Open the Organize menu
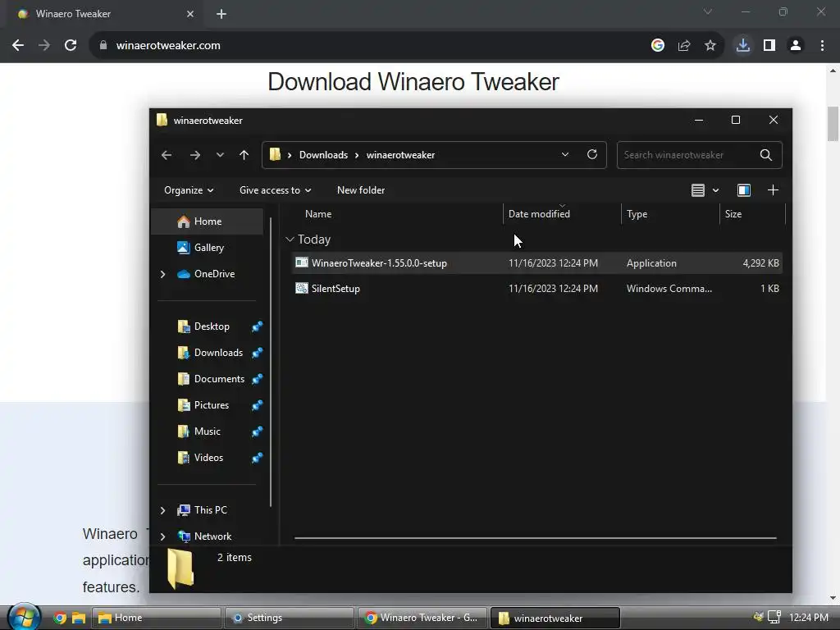 tap(189, 190)
